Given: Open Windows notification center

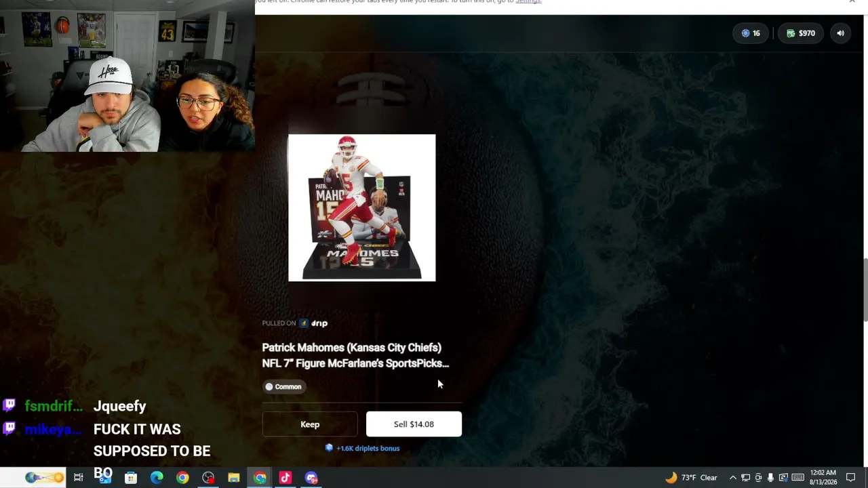Looking at the screenshot, I should coord(851,478).
